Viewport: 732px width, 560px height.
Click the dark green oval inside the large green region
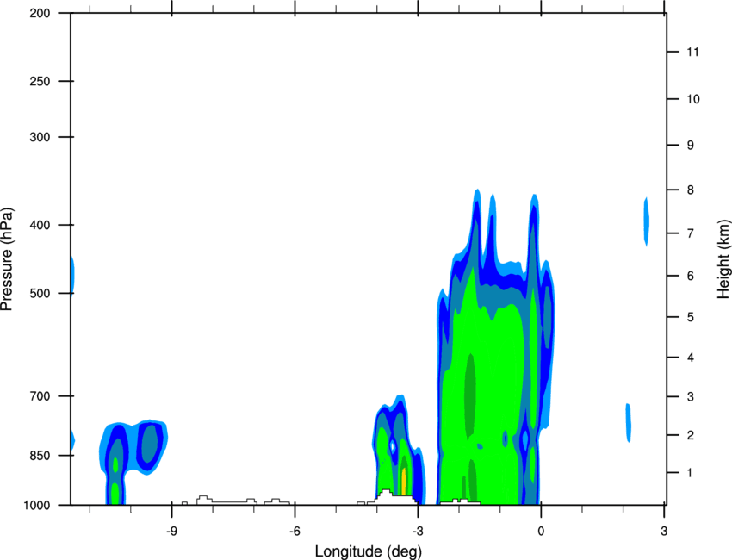(x=470, y=396)
